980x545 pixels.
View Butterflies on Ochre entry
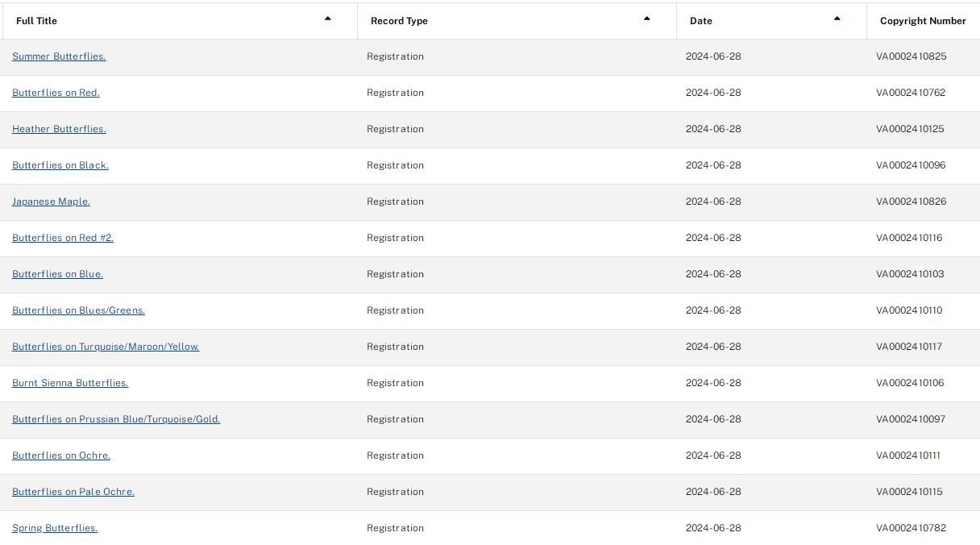(x=61, y=456)
